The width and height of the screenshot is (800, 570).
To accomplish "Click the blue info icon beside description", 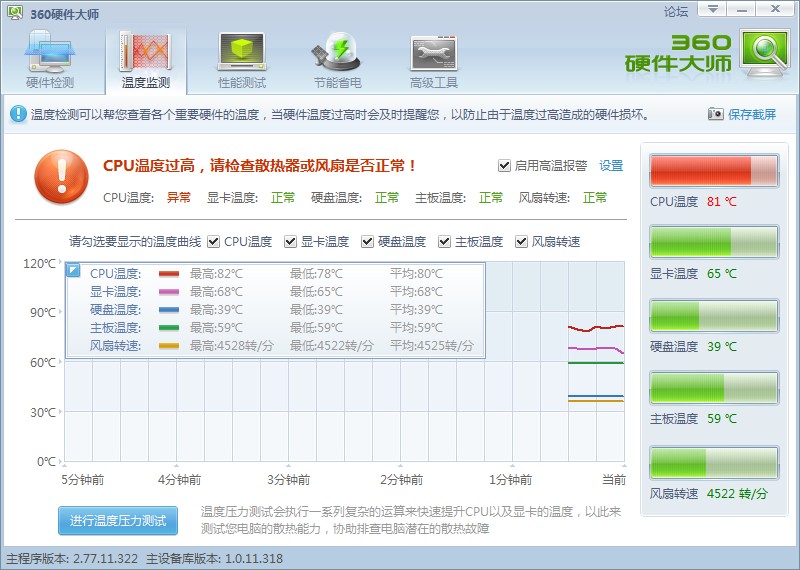I will [18, 114].
